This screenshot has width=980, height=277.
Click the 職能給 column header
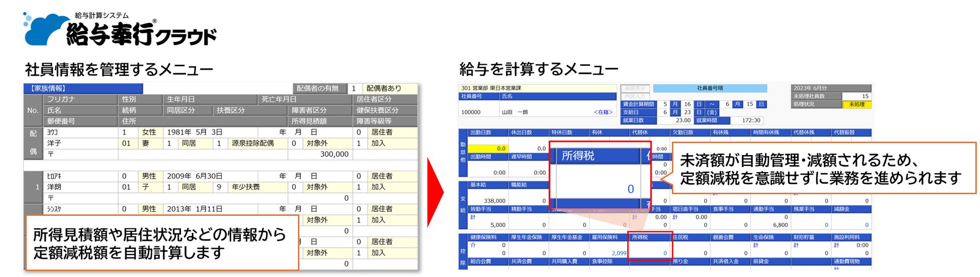click(x=528, y=185)
